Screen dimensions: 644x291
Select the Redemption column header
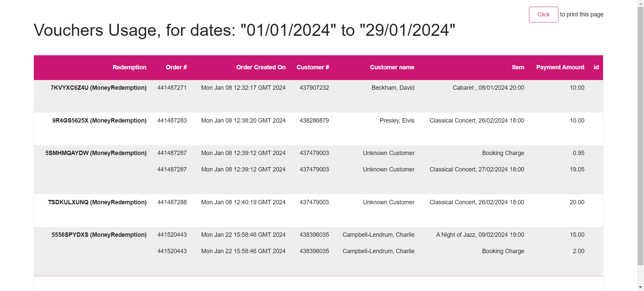coord(129,67)
